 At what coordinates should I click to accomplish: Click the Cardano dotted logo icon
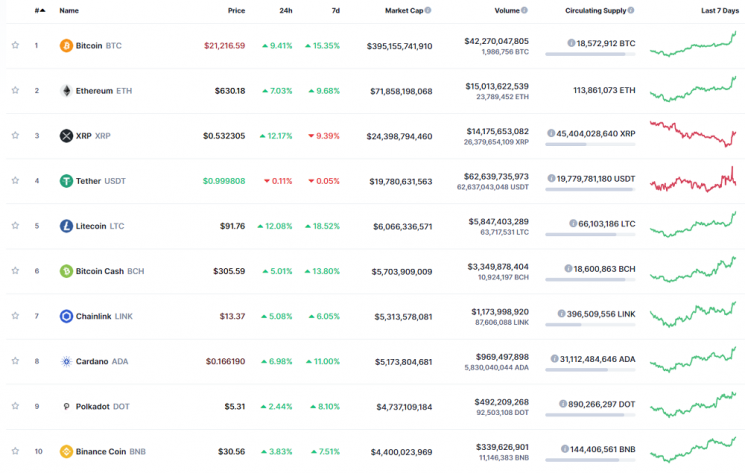[x=66, y=361]
